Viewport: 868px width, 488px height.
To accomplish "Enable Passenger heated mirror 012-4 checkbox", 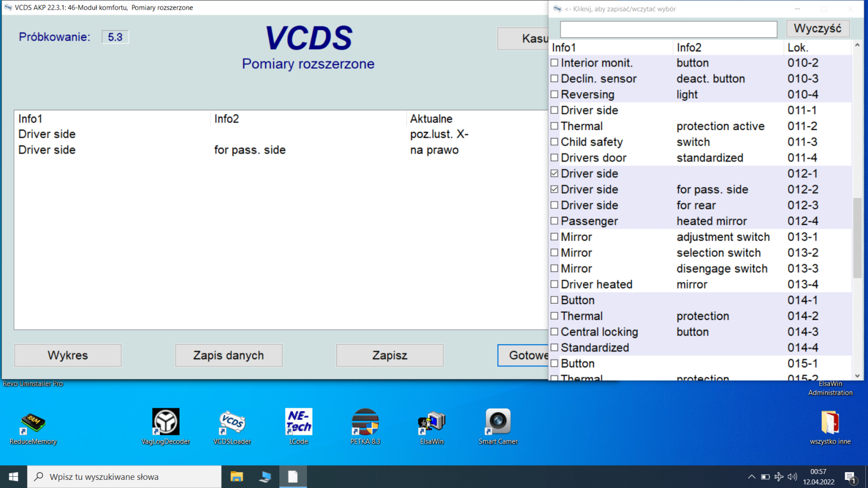I will tap(554, 221).
